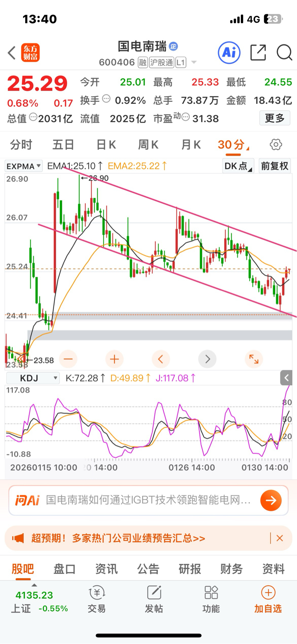Open 发帖 post icon
Viewport: 297px width, 644px height.
pos(154,599)
